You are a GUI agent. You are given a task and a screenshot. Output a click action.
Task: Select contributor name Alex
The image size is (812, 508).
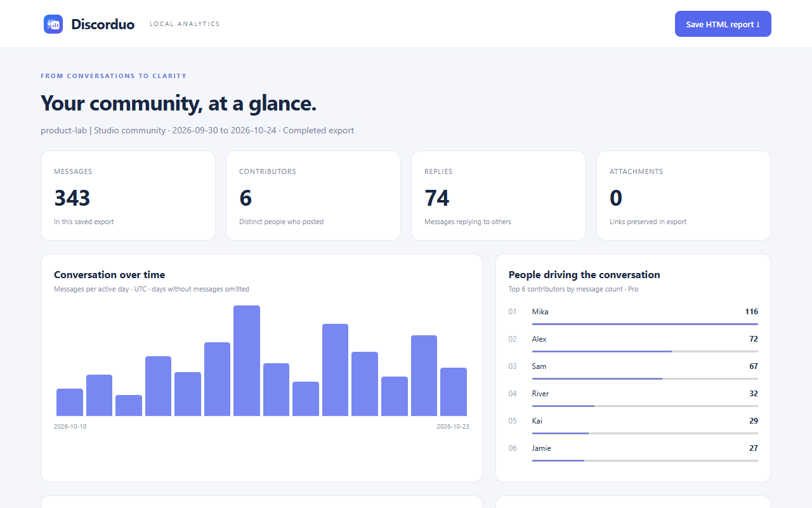pyautogui.click(x=539, y=339)
